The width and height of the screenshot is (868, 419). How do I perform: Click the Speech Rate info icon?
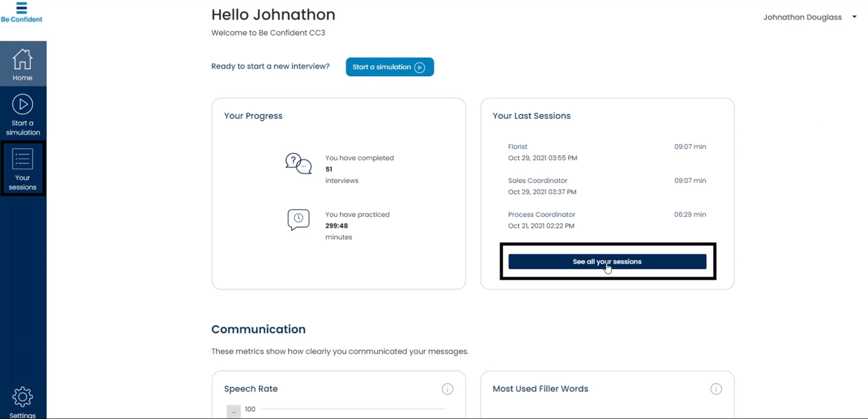point(447,389)
